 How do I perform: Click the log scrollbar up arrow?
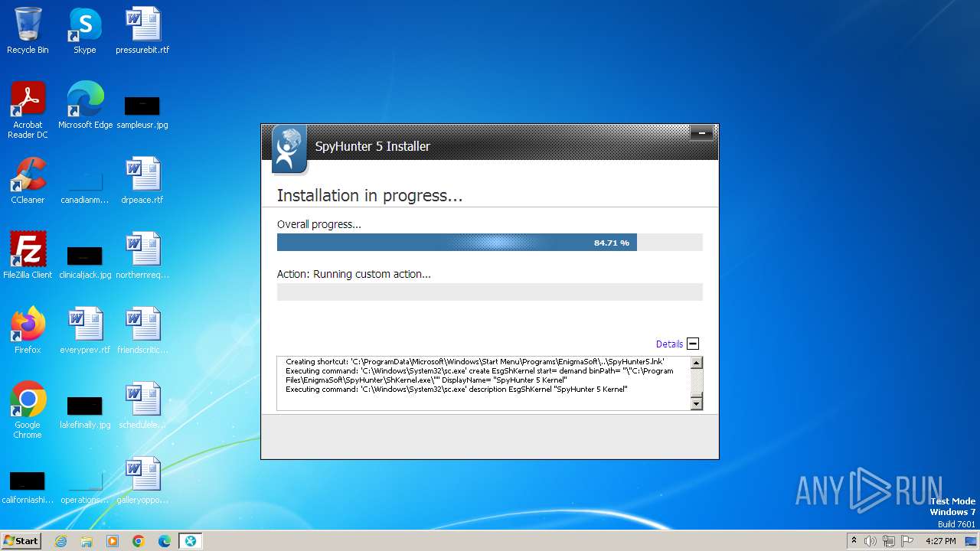[697, 364]
